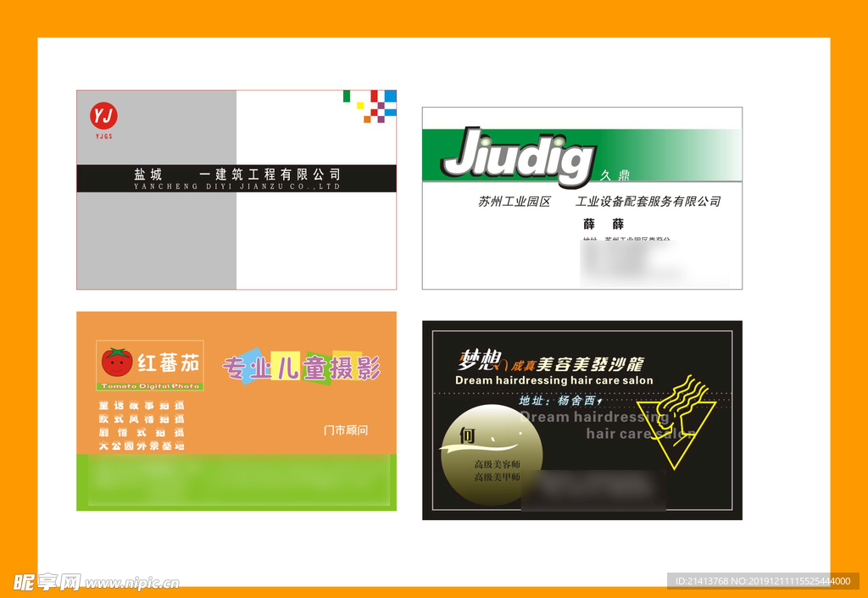The image size is (868, 598).
Task: Select the 剧情式拍摄 line
Action: point(142,433)
